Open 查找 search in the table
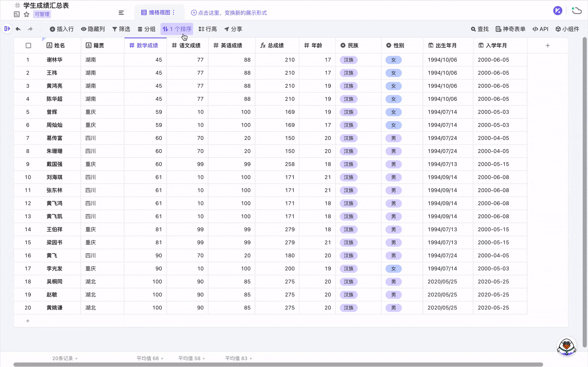This screenshot has height=367, width=588. [x=479, y=29]
